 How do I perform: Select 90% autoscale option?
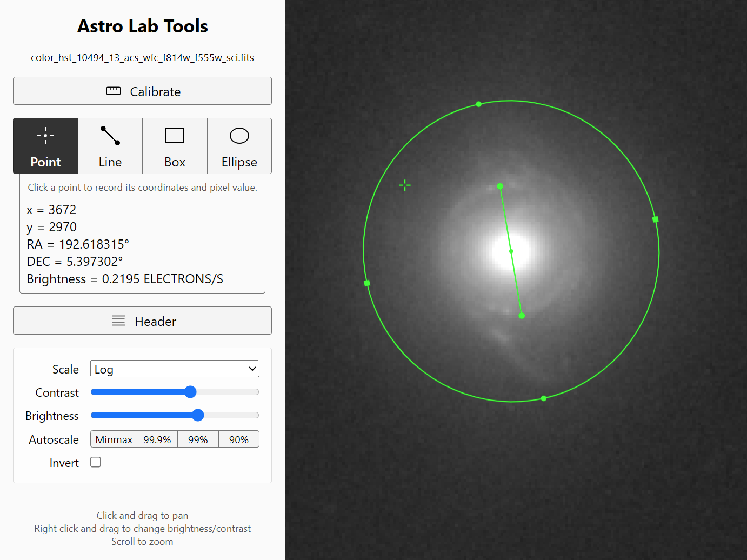tap(238, 439)
